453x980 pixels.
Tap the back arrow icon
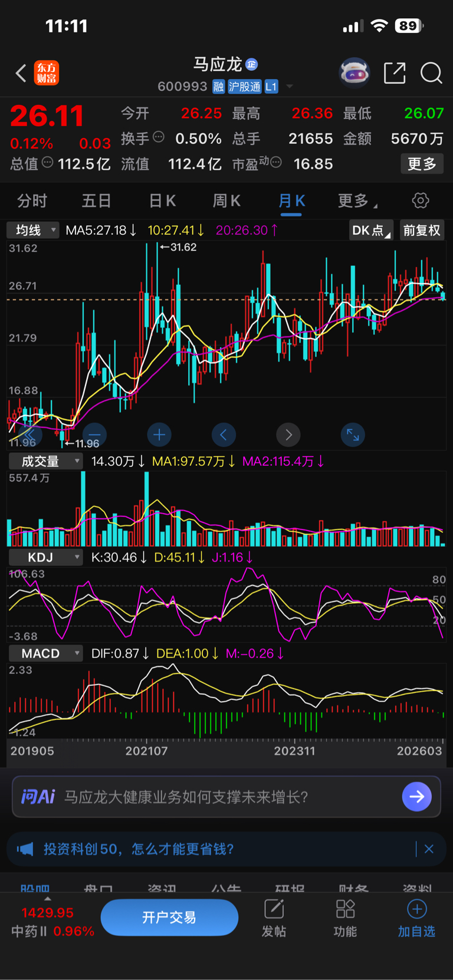[21, 73]
